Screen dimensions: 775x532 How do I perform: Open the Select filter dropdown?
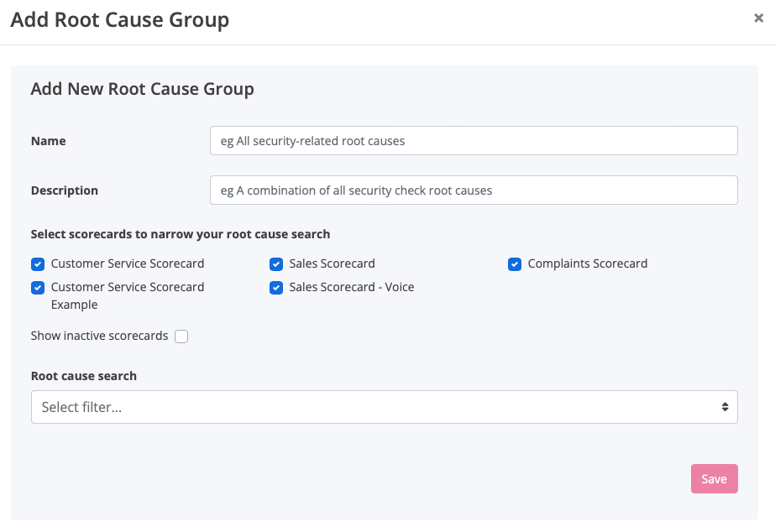point(384,407)
